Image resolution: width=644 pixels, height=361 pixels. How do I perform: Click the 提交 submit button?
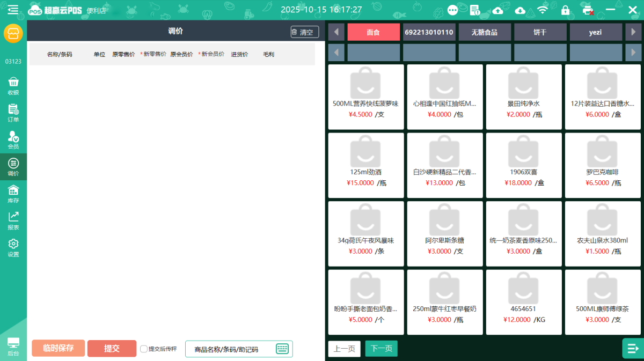(112, 349)
